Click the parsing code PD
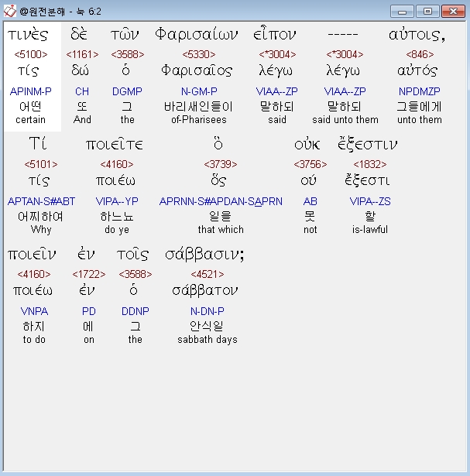470x476 pixels. pyautogui.click(x=89, y=311)
